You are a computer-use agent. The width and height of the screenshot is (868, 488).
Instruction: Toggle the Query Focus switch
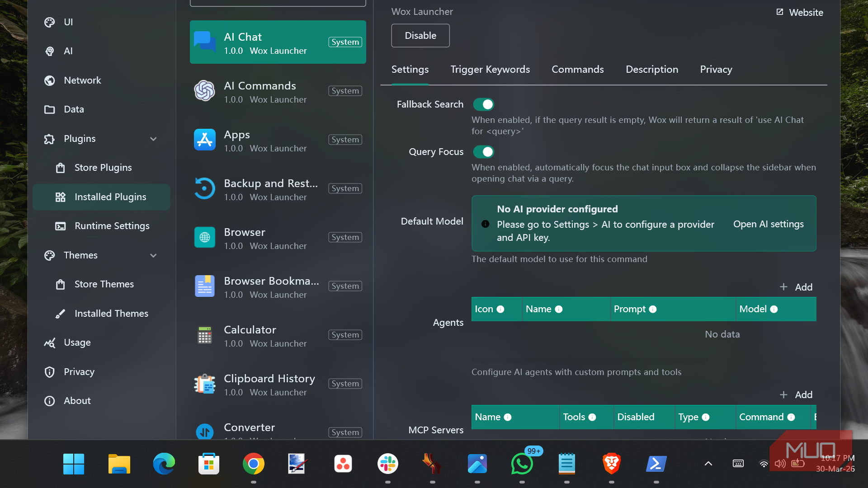483,152
